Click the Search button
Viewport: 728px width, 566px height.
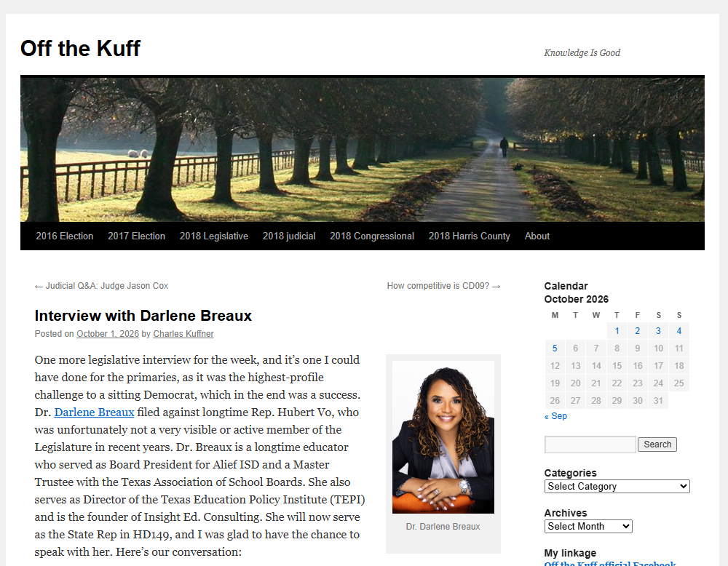pyautogui.click(x=657, y=445)
